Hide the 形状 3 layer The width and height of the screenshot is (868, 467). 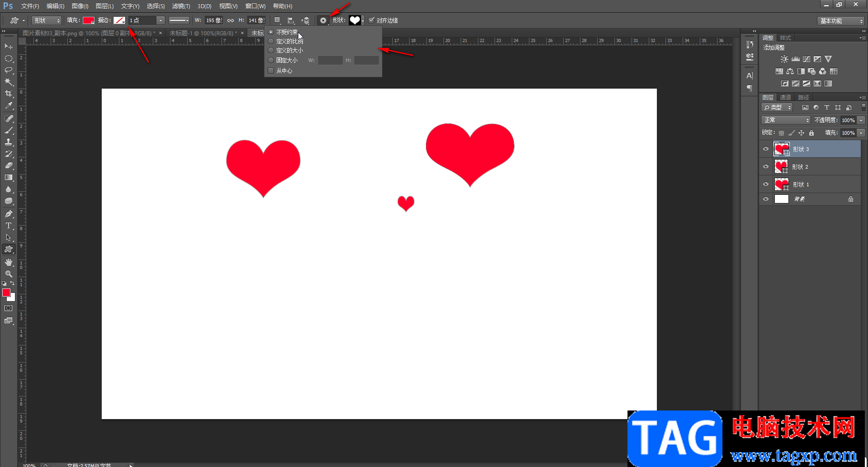click(766, 149)
